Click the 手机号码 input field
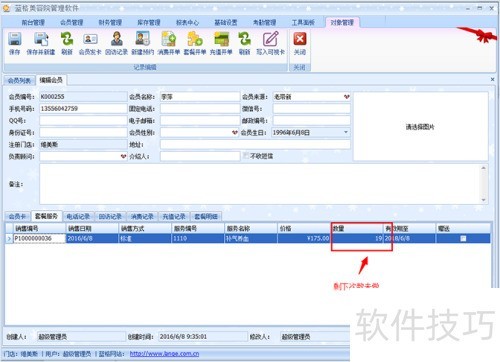The height and width of the screenshot is (362, 500). coord(83,109)
